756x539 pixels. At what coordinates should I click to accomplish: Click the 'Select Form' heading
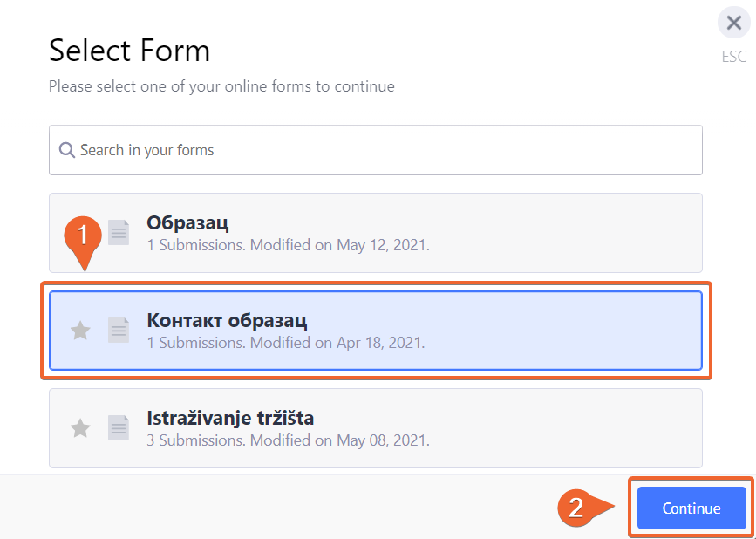click(x=129, y=51)
